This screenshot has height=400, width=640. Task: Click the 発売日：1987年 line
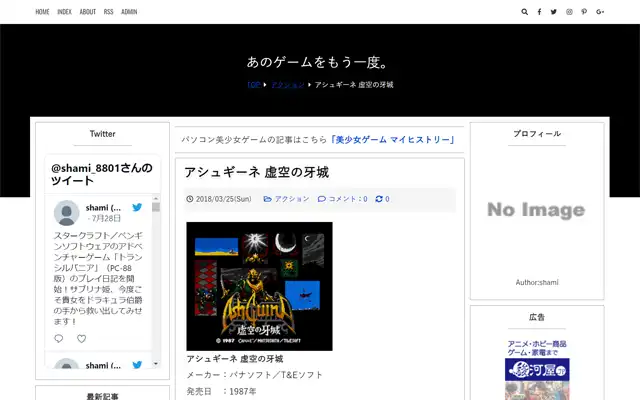pos(221,391)
